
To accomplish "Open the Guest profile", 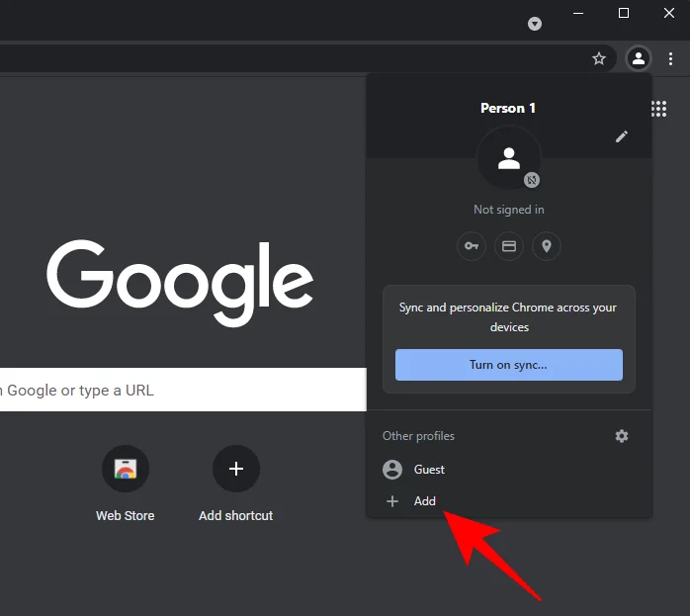I will coord(509,470).
